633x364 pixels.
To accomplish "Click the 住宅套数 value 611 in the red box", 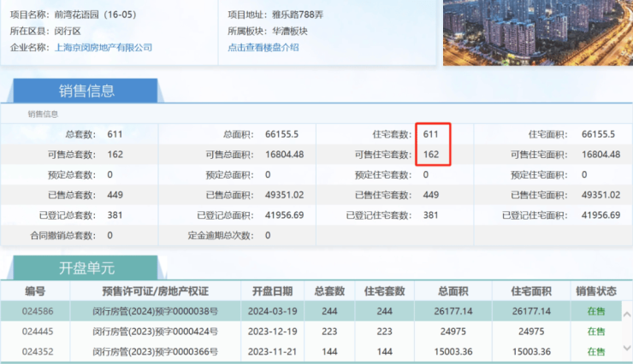I will click(431, 134).
